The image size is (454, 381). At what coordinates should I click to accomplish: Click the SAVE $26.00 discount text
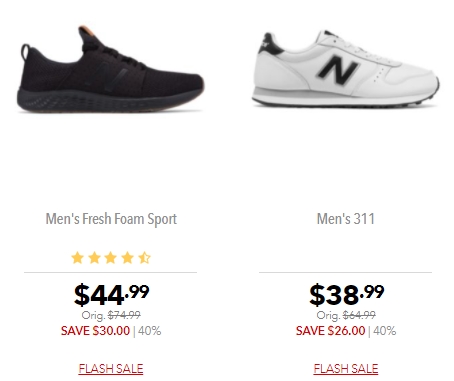[x=331, y=331]
